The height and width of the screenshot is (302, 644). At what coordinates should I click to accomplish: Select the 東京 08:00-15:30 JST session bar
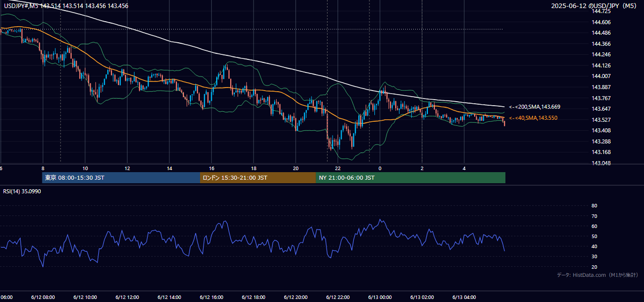coord(121,178)
